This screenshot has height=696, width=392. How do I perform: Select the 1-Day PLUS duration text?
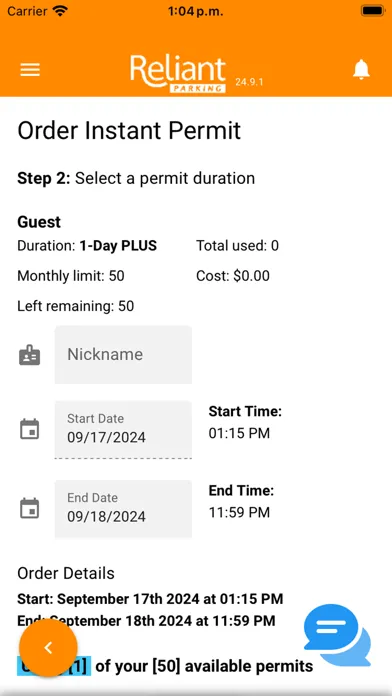[118, 245]
